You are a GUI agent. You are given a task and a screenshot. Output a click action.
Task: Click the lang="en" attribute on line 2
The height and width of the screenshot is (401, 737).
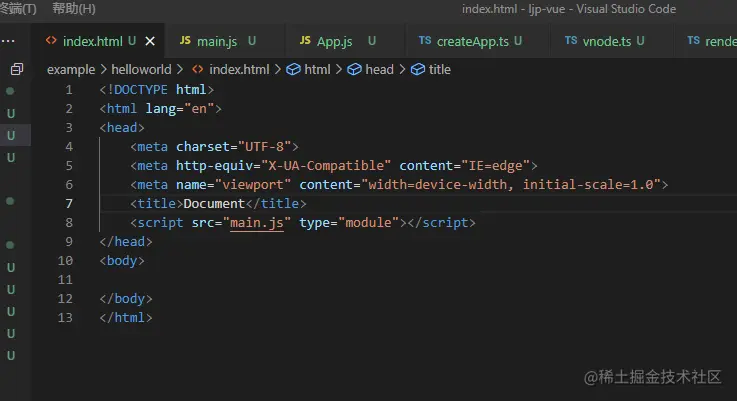[180, 109]
